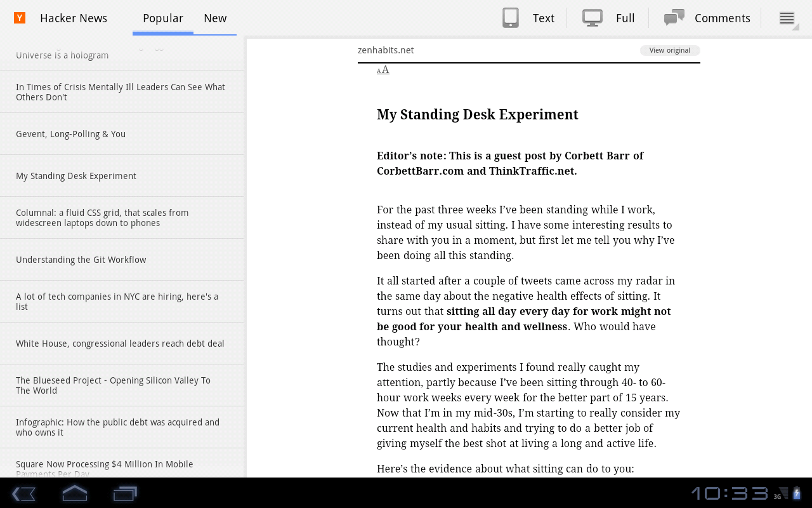Screen dimensions: 812x508
Task: Tap the Android recent apps icon
Action: [125, 493]
